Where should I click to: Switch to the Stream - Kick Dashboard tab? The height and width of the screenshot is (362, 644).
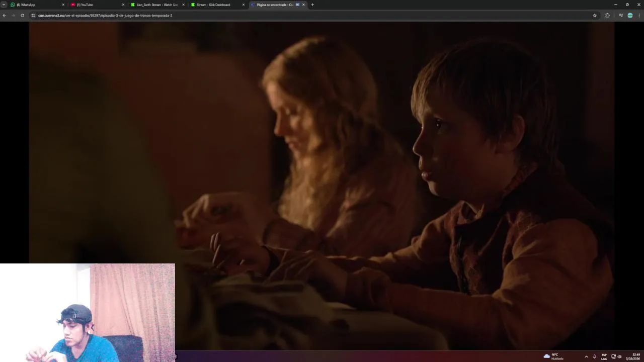218,5
